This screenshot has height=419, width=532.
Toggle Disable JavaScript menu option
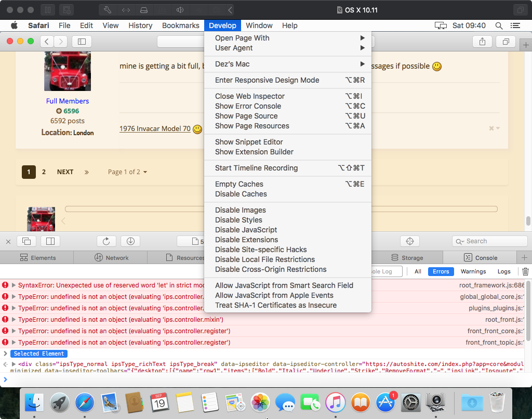point(288,230)
